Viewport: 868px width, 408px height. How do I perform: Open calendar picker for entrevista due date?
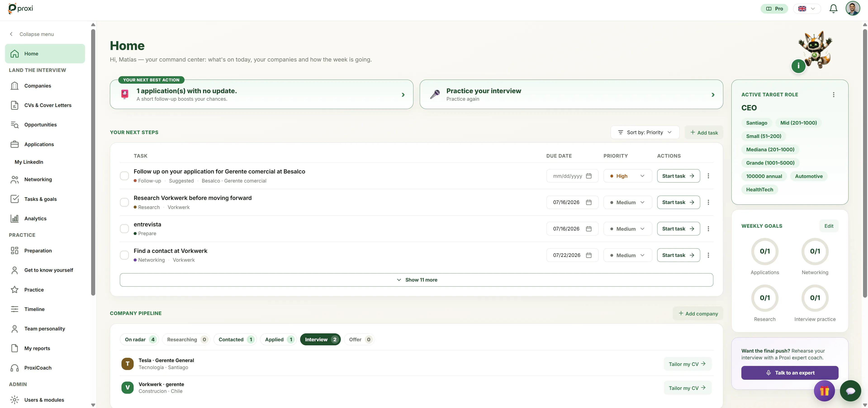pos(589,229)
